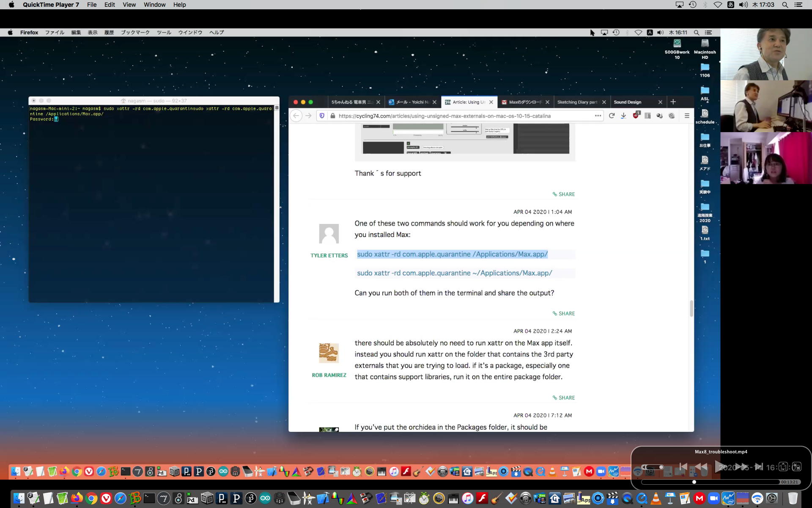Skip to the beginning of the video

(x=683, y=467)
